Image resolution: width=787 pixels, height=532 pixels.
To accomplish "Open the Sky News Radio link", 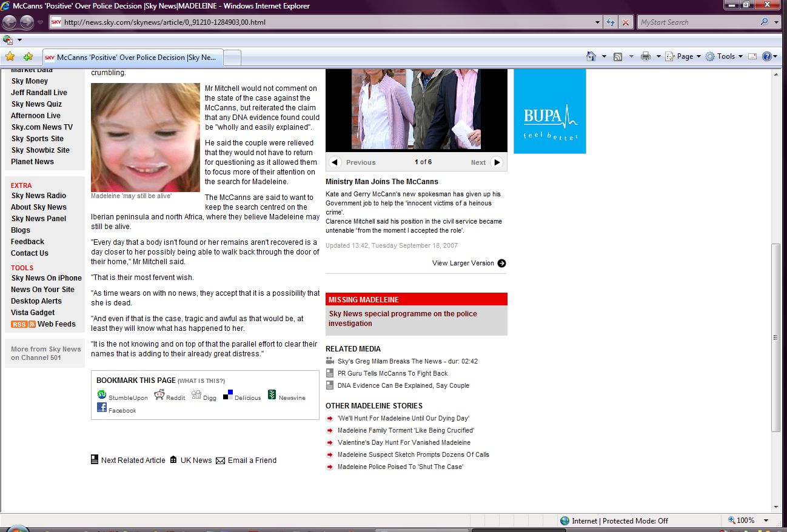I will point(38,196).
